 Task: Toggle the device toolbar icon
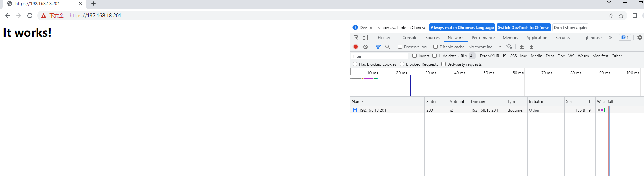[x=365, y=37]
